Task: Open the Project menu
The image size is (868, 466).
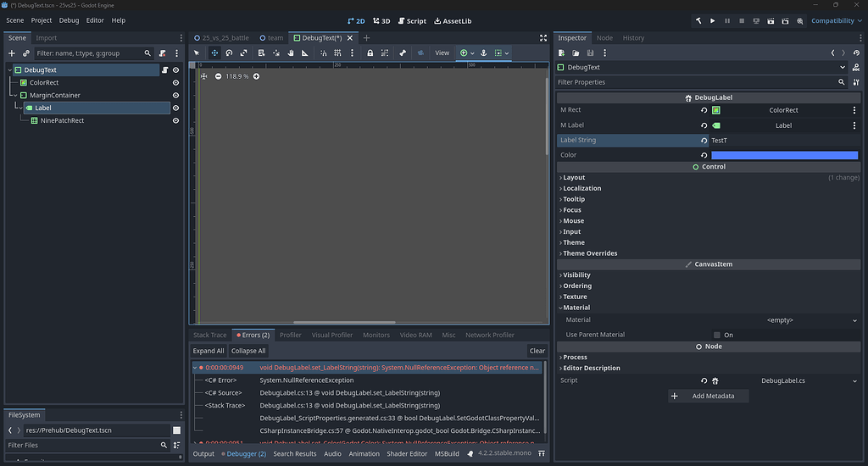Action: 41,20
